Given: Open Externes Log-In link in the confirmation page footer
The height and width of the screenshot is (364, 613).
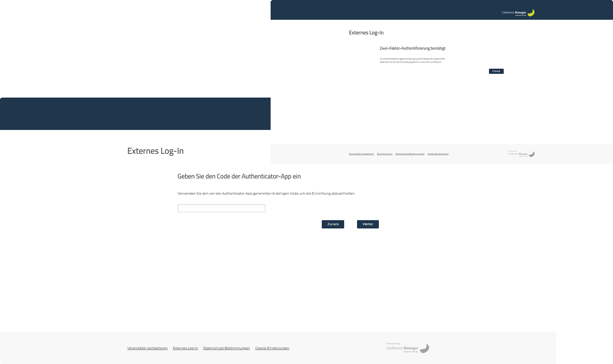Looking at the screenshot, I should pyautogui.click(x=385, y=154).
